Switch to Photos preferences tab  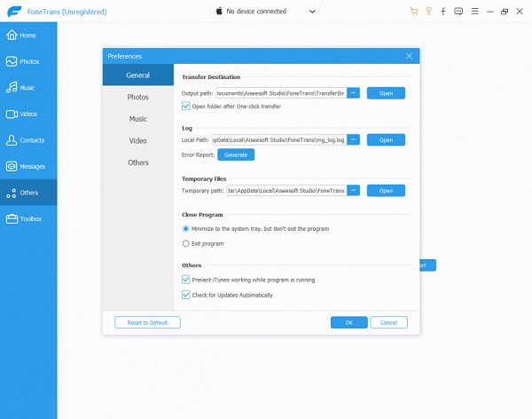point(138,97)
